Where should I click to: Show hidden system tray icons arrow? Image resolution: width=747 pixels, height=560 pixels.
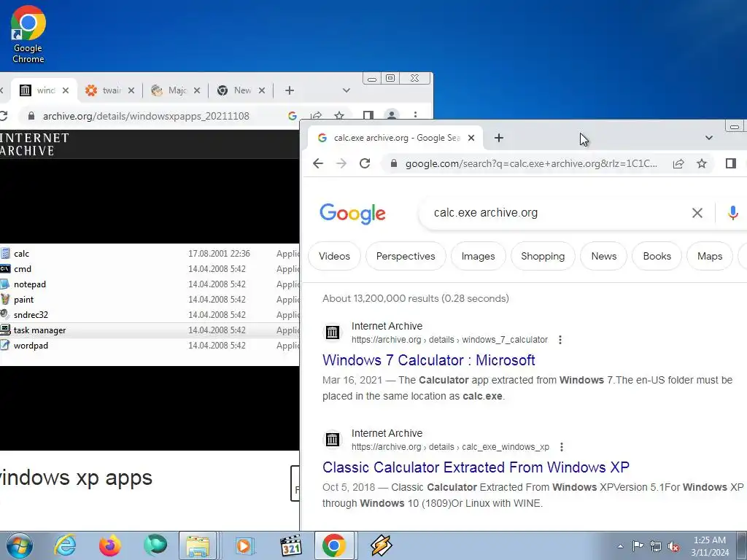(x=620, y=546)
